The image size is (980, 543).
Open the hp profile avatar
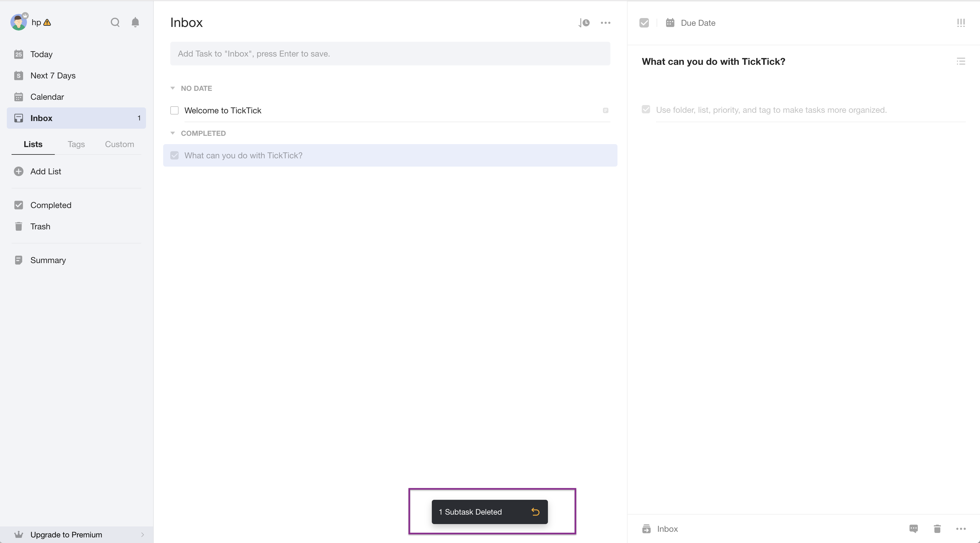18,22
